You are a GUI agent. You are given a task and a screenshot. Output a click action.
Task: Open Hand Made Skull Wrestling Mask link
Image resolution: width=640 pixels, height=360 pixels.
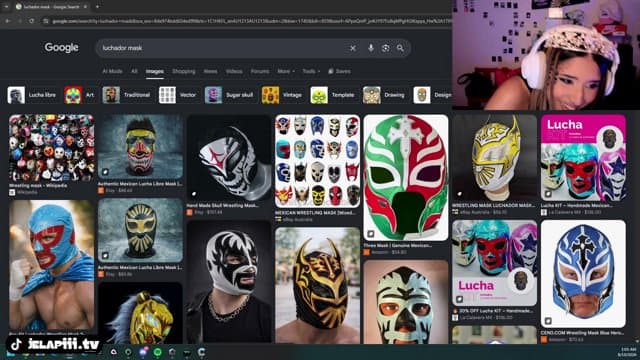[x=222, y=205]
